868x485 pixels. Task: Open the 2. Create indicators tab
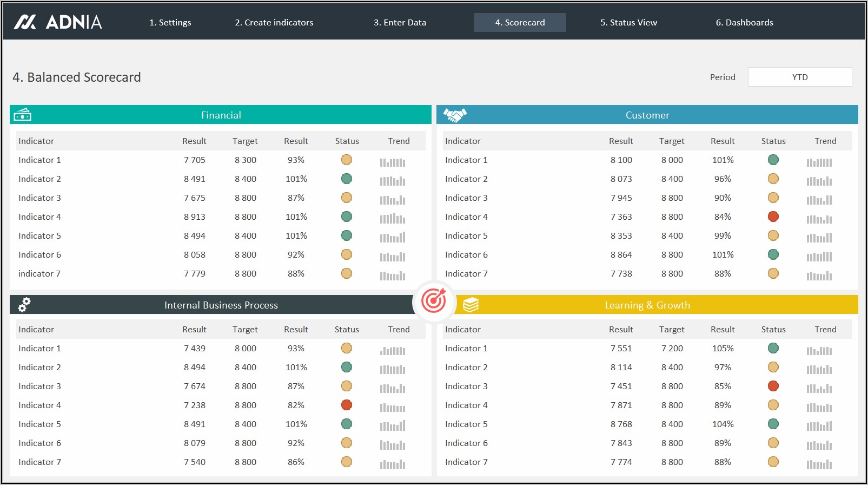[274, 23]
